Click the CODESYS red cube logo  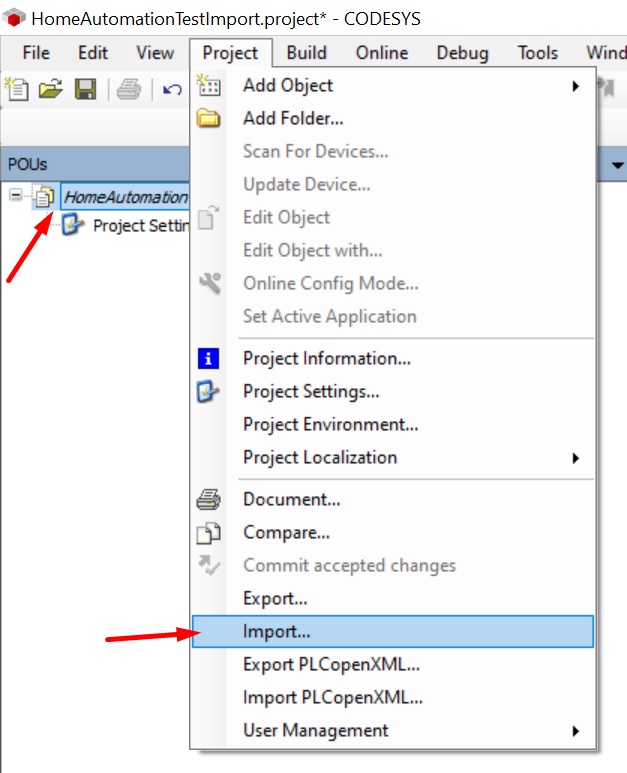point(14,18)
